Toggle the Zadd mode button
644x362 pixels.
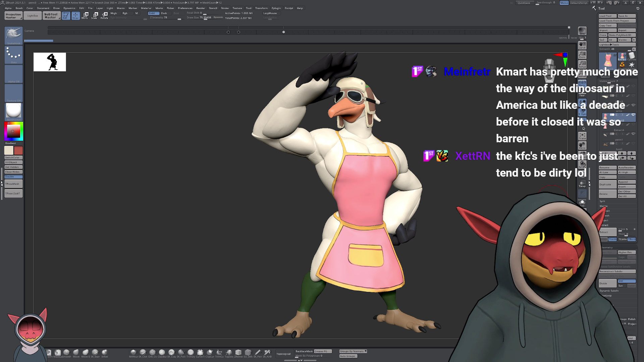point(153,13)
